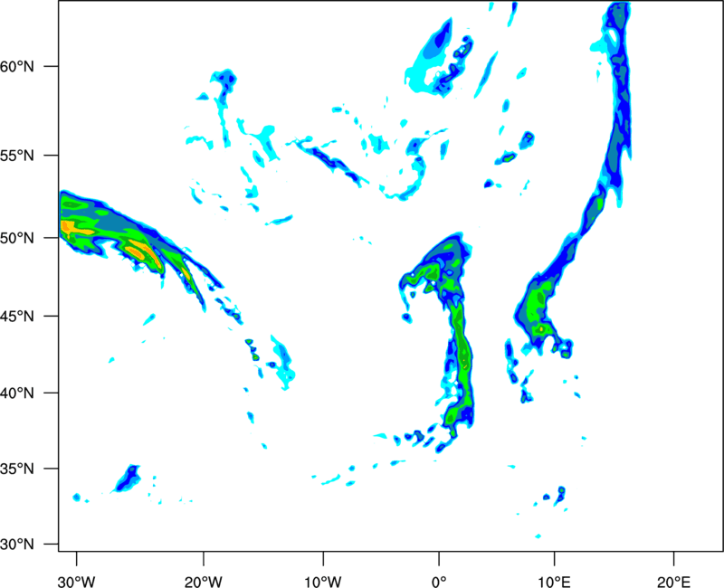The height and width of the screenshot is (588, 724).
Task: Click the 0° longitude label
Action: click(439, 582)
